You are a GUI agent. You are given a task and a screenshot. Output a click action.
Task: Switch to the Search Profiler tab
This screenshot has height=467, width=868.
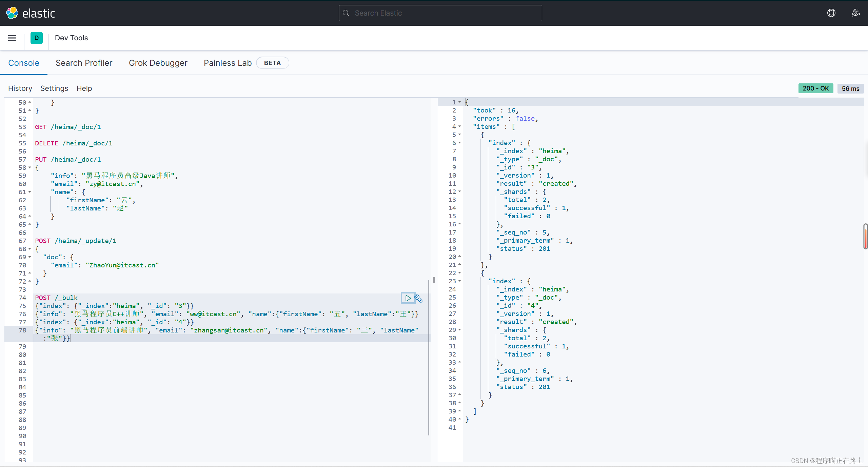point(84,63)
